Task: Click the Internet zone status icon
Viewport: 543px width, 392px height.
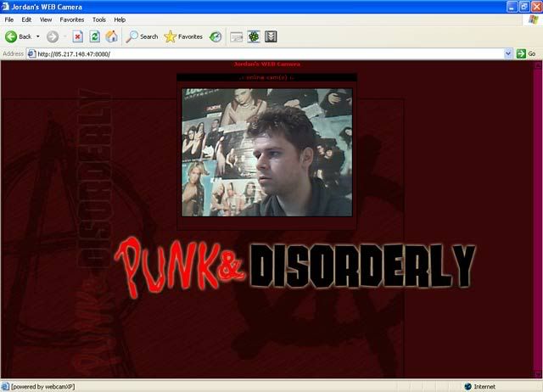Action: 467,386
